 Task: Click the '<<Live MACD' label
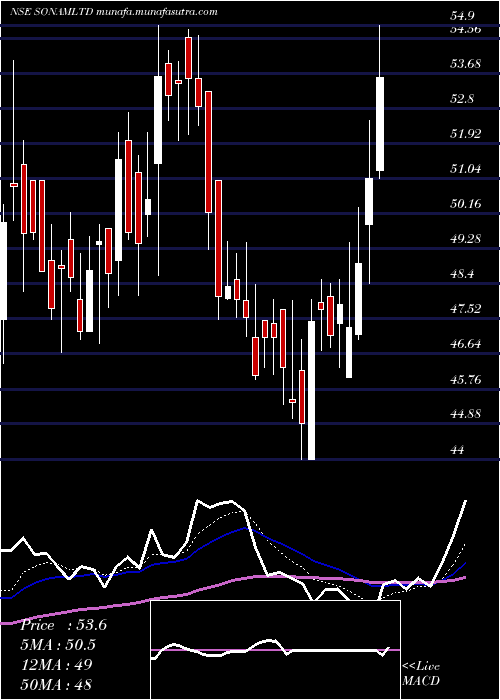point(421,674)
